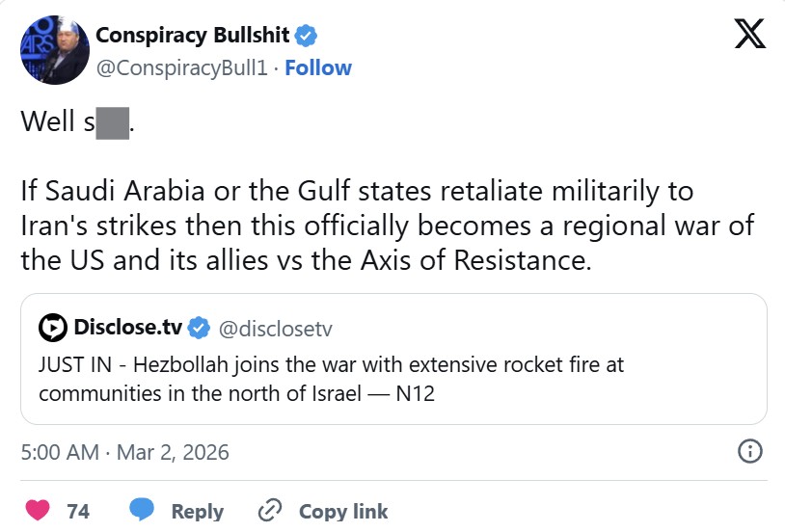This screenshot has height=532, width=785.
Task: Click the @ConspiracyBull1 handle
Action: click(185, 67)
